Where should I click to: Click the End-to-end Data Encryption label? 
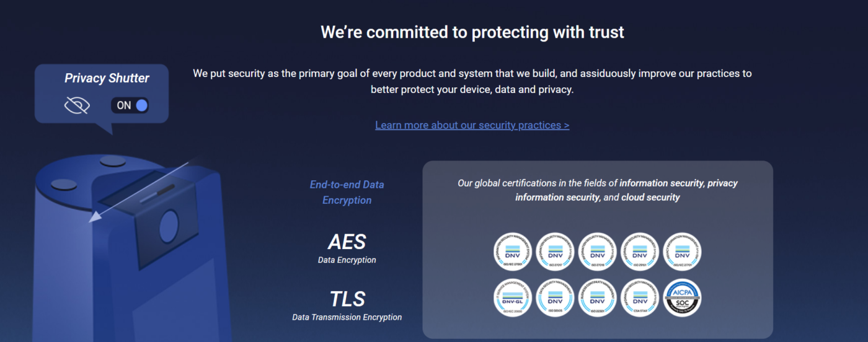(347, 192)
